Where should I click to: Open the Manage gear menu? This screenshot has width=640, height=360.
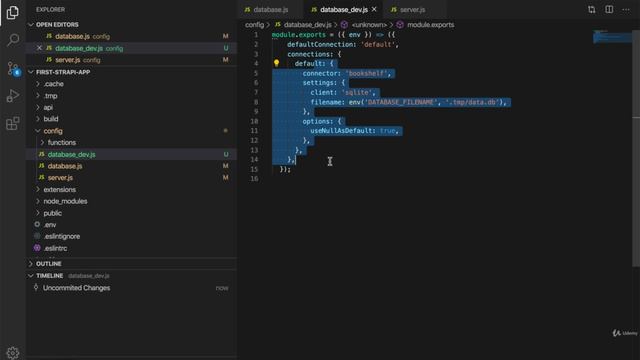(x=13, y=353)
